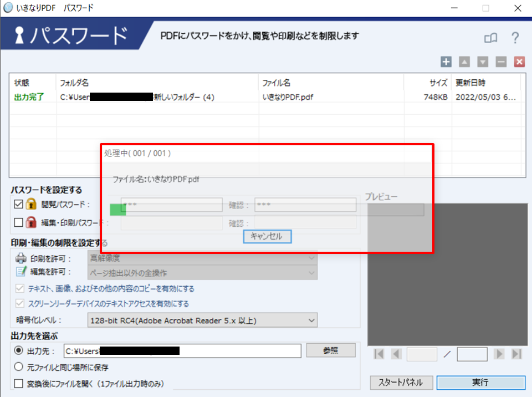The width and height of the screenshot is (532, 397).
Task: Enable the 編集・印刷パスワード checkbox
Action: click(19, 222)
